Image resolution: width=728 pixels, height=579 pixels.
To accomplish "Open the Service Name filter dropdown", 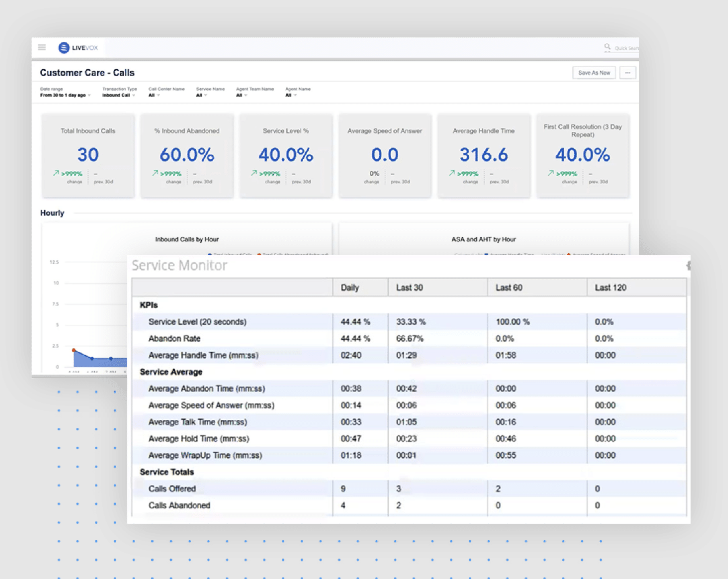I will coord(202,95).
